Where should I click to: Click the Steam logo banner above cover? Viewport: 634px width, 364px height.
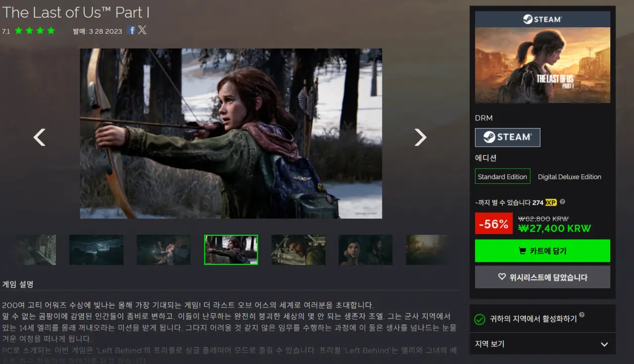(542, 19)
